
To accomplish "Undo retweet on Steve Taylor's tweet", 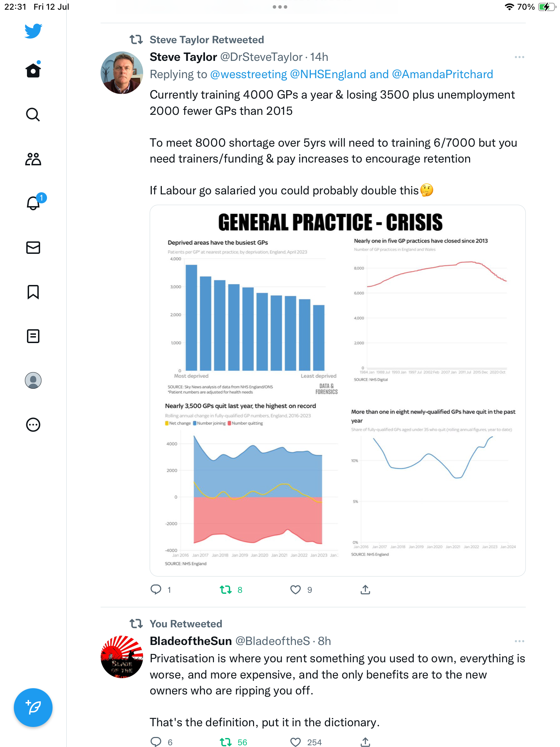I will point(226,590).
